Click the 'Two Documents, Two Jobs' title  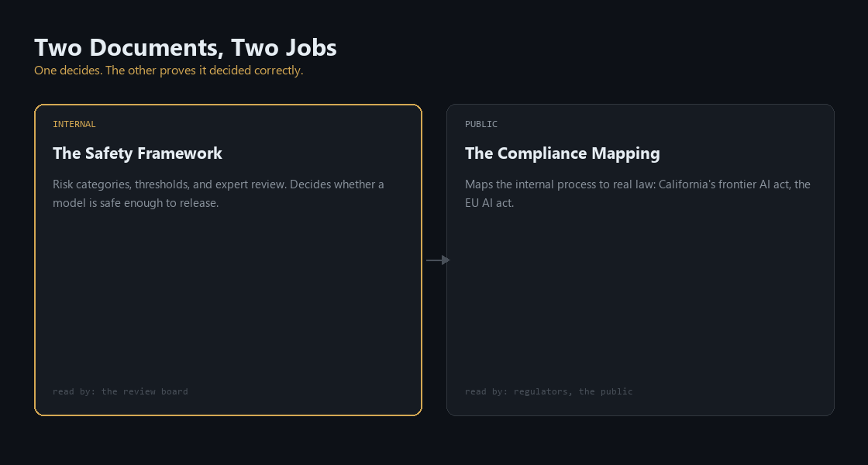point(185,47)
